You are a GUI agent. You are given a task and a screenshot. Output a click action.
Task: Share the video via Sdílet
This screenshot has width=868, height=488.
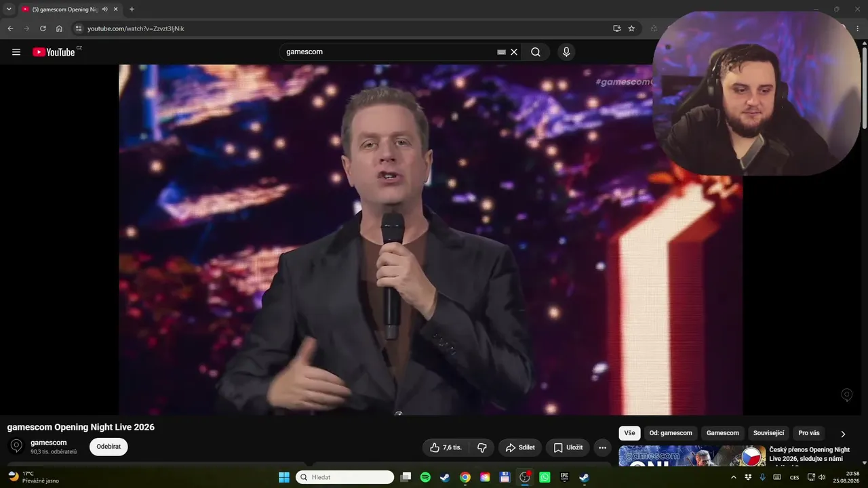point(520,447)
